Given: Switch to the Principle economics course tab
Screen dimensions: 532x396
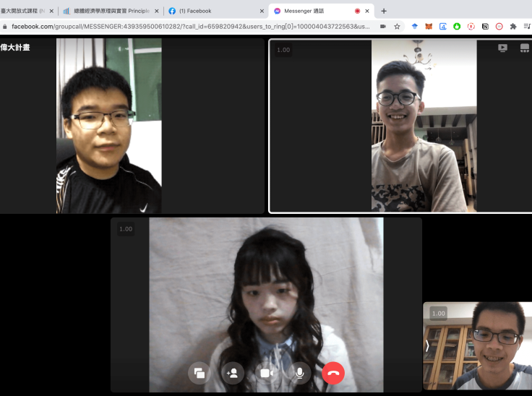Looking at the screenshot, I should (111, 11).
